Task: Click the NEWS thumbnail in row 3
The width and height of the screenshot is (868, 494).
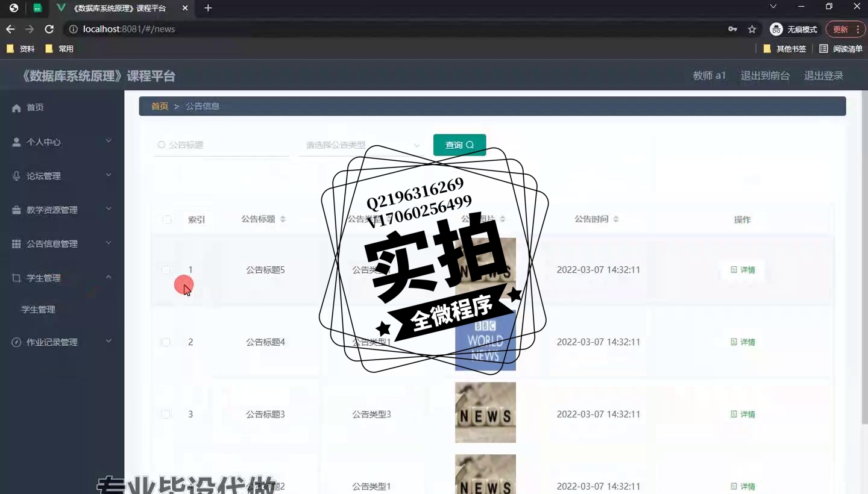Action: 485,413
